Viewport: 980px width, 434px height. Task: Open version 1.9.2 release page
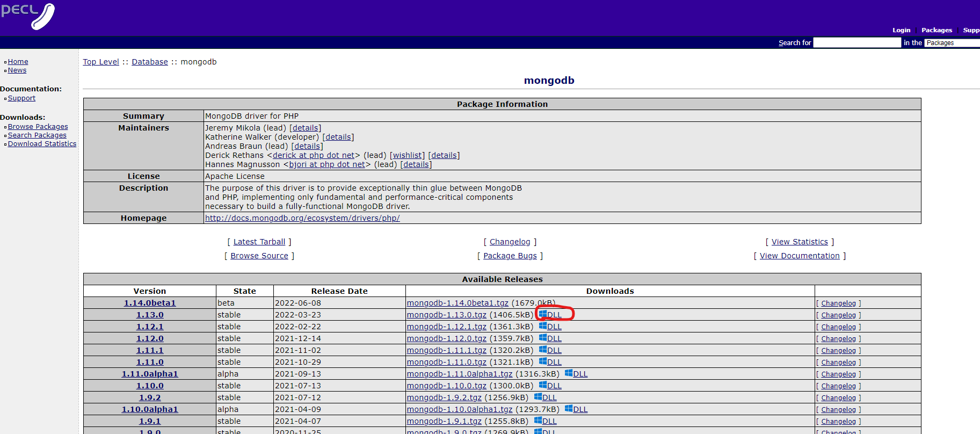[x=150, y=397]
